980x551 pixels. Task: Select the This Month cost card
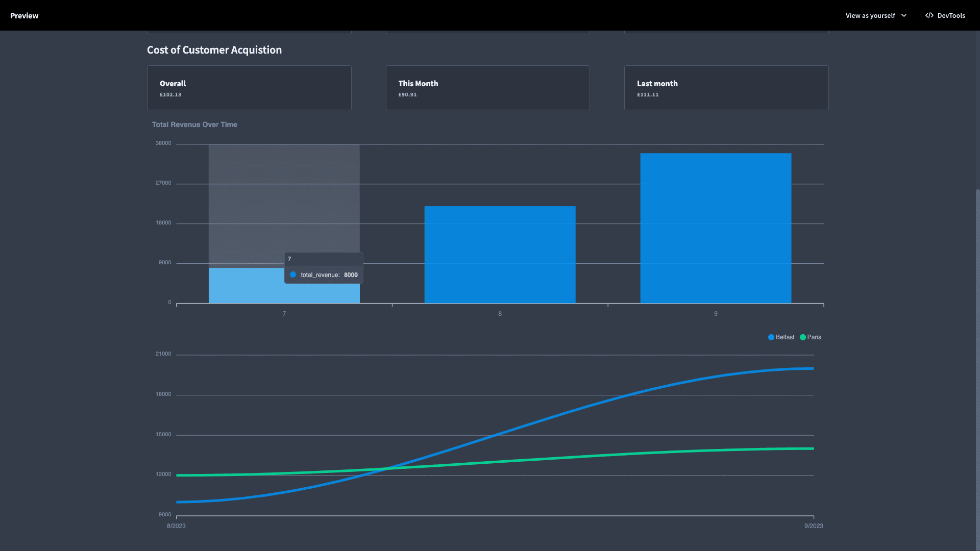pyautogui.click(x=487, y=88)
